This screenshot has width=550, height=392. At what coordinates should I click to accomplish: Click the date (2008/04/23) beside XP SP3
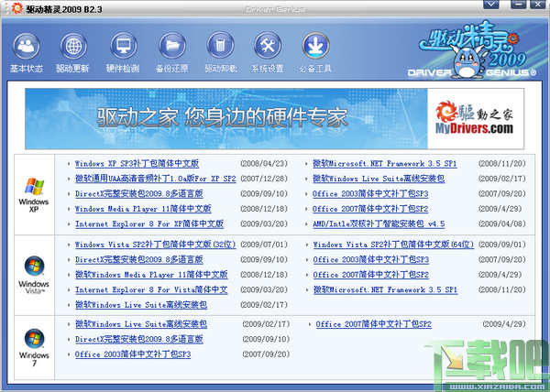pos(264,164)
